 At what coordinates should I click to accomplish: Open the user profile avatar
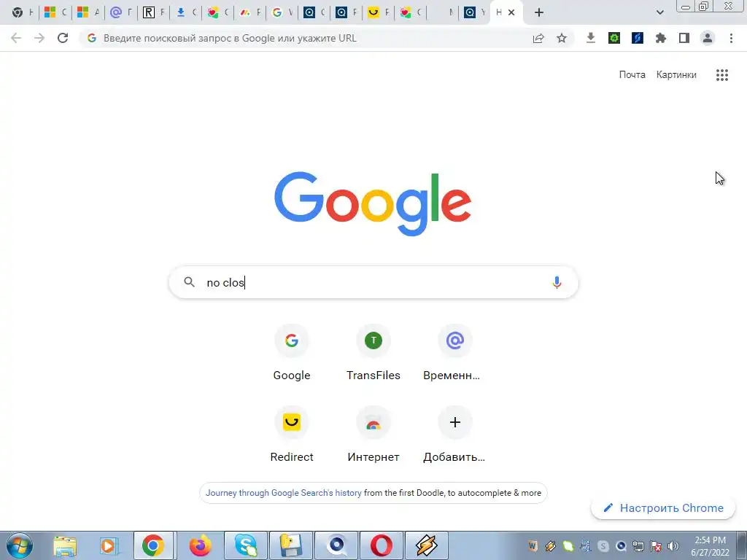pyautogui.click(x=708, y=38)
